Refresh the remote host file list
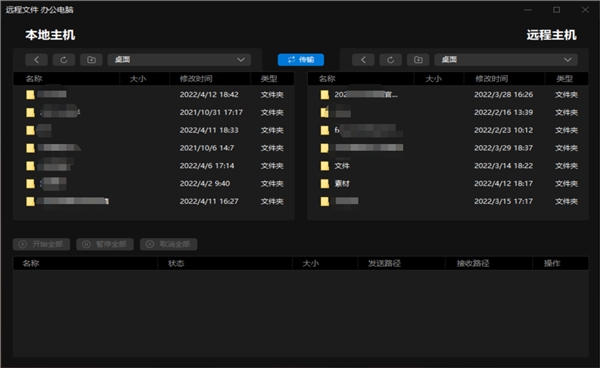Viewport: 600px width, 368px height. point(391,60)
